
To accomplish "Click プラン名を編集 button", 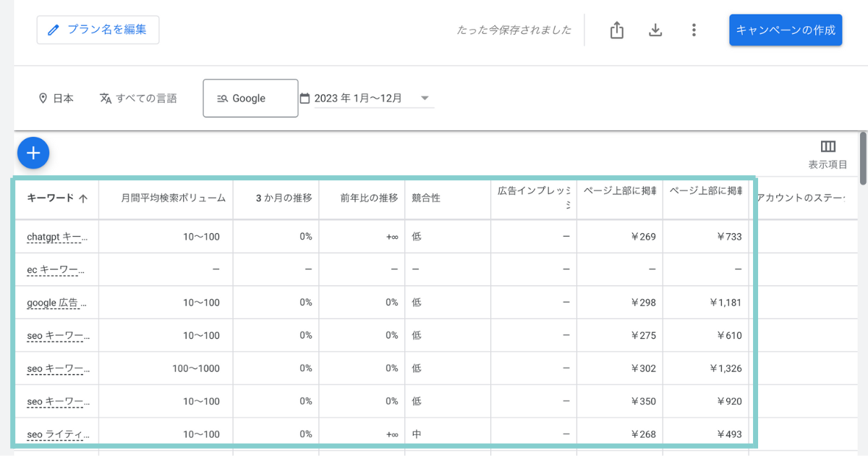I will (98, 30).
